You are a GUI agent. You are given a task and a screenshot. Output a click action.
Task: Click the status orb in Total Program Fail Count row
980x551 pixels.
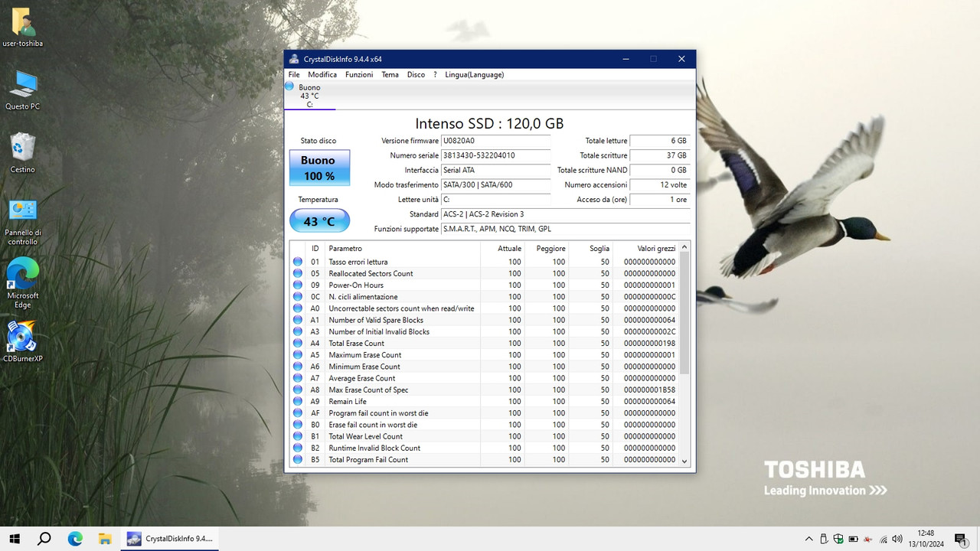298,459
